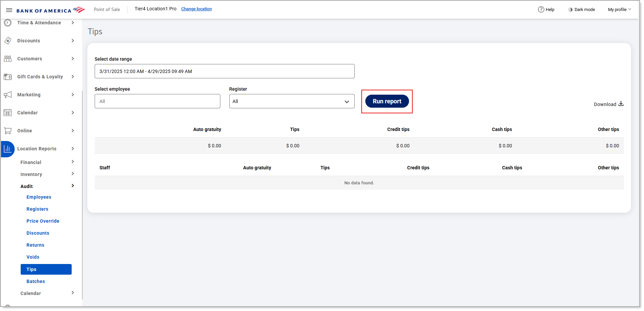Click Inventory submenu label
Screen dimensions: 644x311
click(31, 174)
